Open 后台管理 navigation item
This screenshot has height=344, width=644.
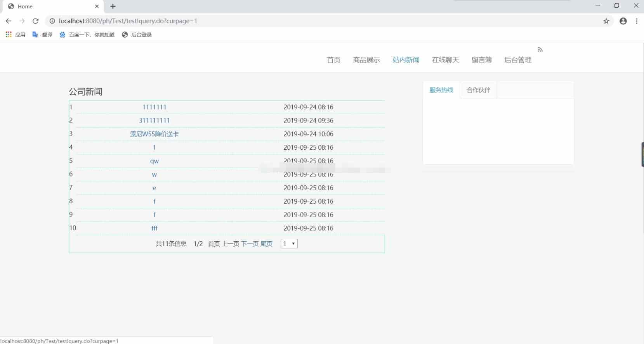(x=518, y=60)
